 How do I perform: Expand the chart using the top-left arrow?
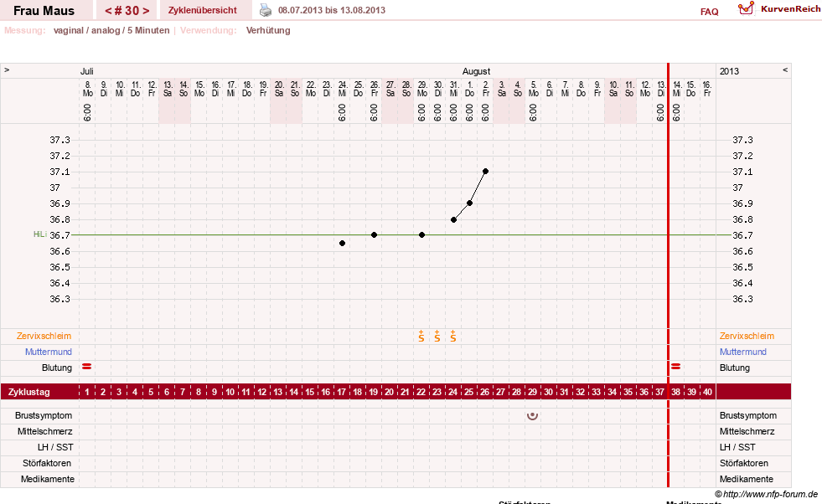coord(7,69)
